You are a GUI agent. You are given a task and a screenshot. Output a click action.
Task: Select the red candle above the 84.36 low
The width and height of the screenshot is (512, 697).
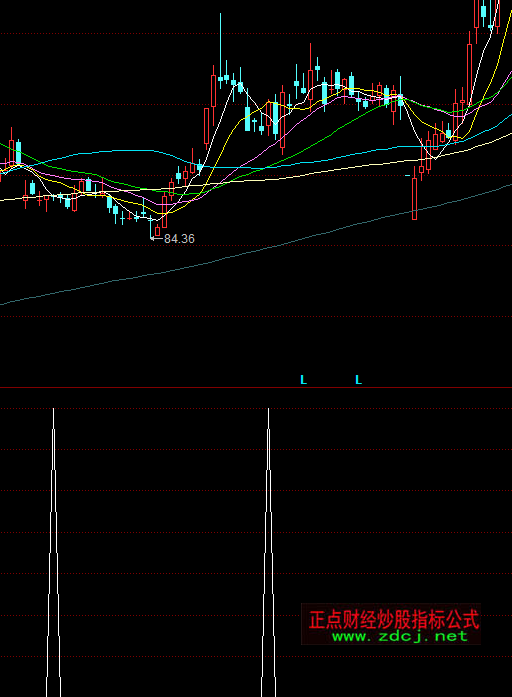(x=157, y=231)
